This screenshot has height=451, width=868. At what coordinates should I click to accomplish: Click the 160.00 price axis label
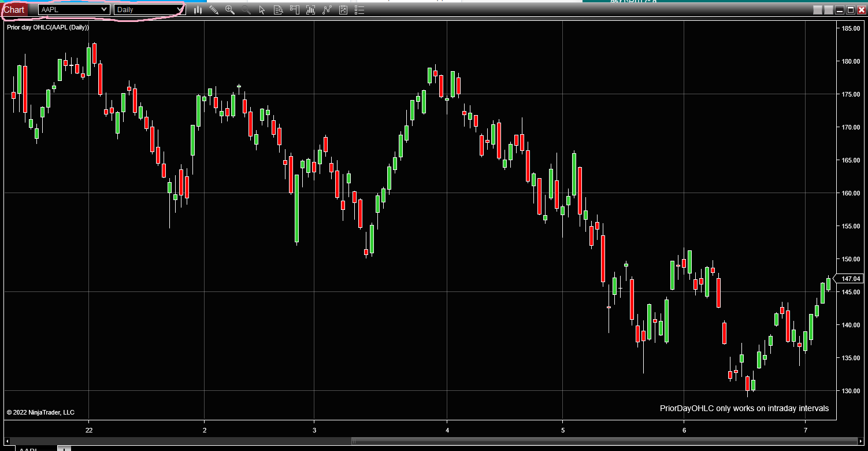tap(851, 193)
